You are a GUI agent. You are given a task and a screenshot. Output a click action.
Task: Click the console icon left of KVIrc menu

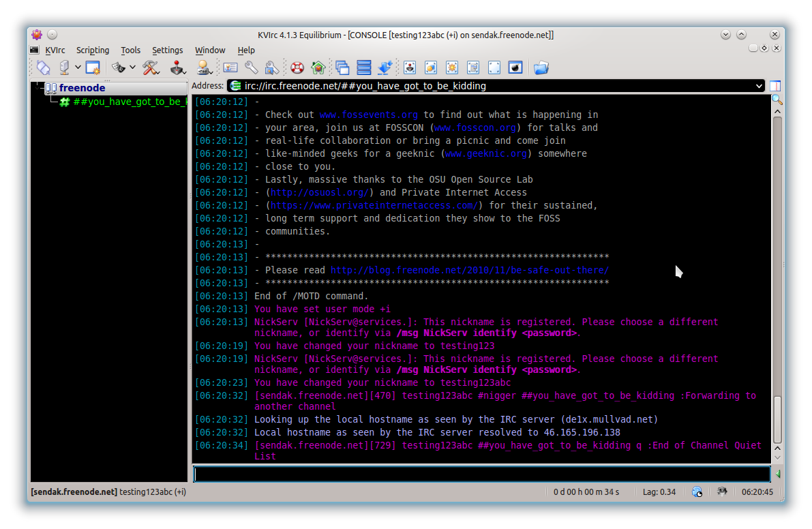pyautogui.click(x=34, y=50)
